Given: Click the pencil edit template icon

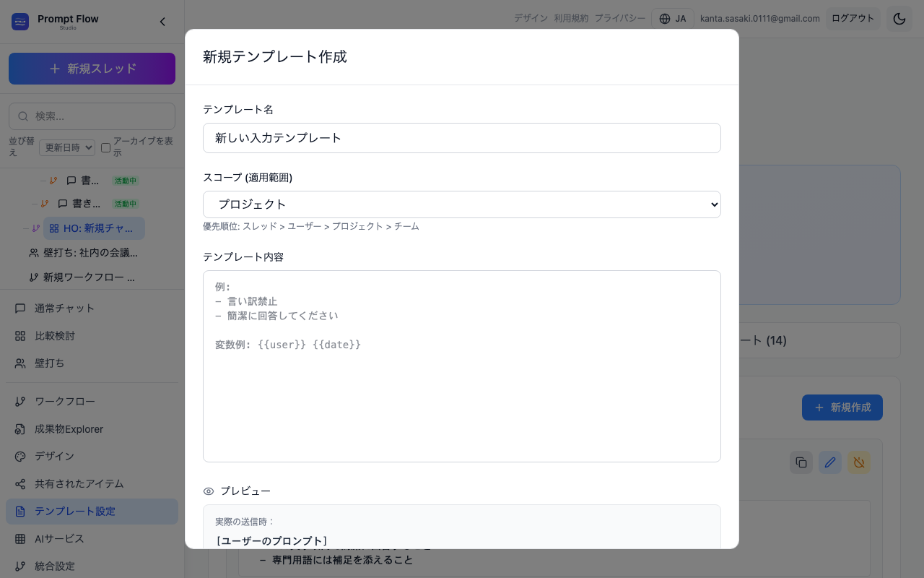Looking at the screenshot, I should (830, 462).
